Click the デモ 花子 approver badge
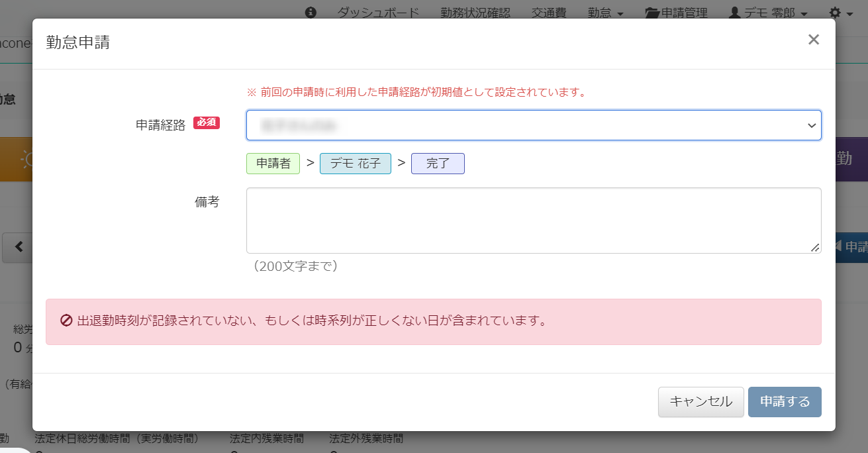 (356, 164)
